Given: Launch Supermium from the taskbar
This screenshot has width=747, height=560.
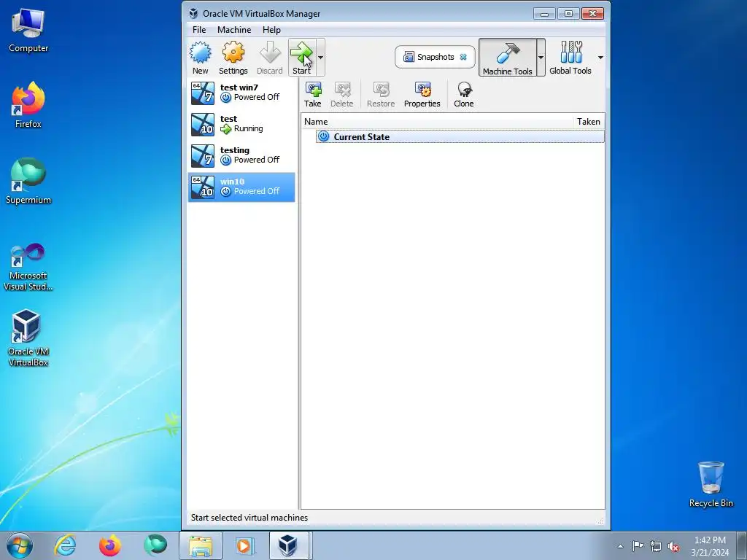Looking at the screenshot, I should point(155,545).
